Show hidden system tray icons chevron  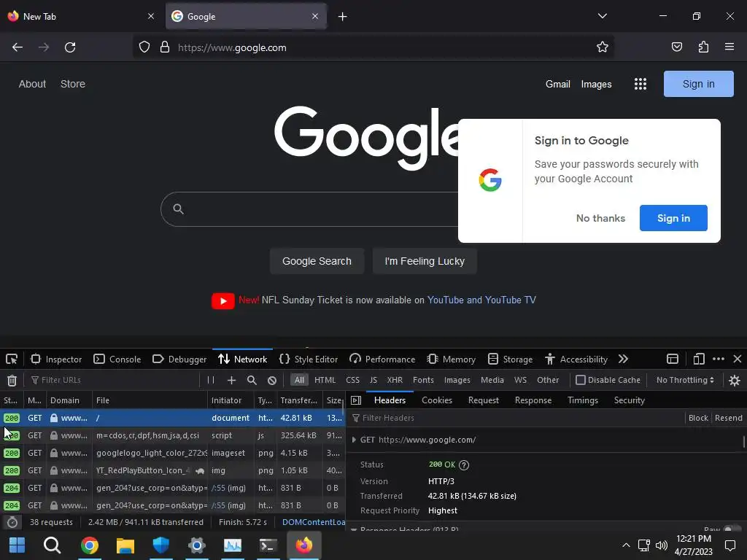point(626,545)
